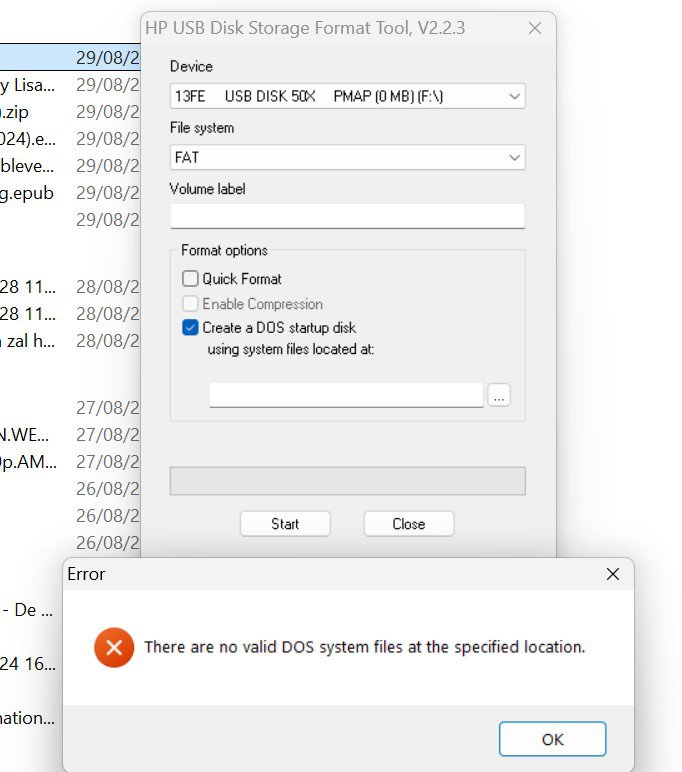Click OK in the Error dialog
The image size is (682, 772).
click(x=552, y=739)
